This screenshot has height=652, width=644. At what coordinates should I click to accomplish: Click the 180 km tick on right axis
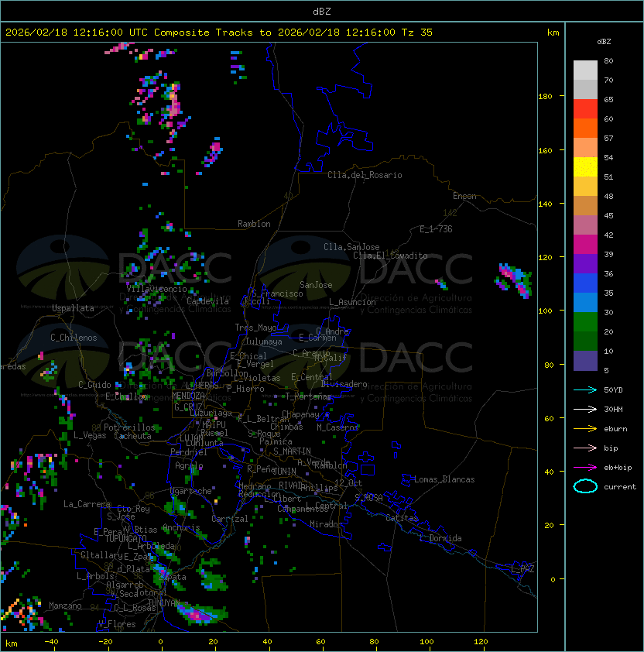click(x=545, y=97)
